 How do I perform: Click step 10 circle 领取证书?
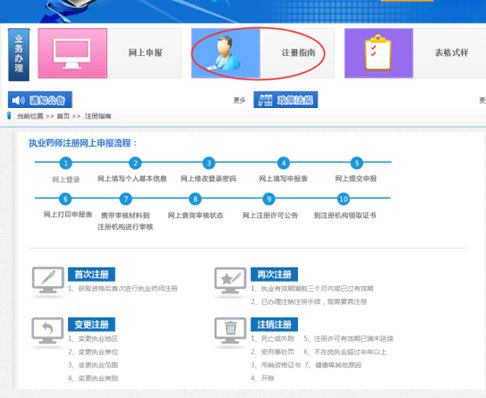[x=343, y=199]
